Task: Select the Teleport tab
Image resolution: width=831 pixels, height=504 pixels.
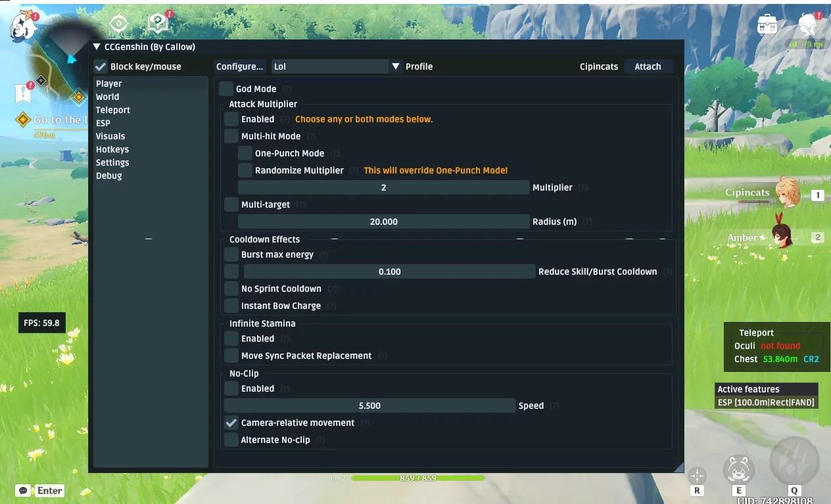Action: 151,110
